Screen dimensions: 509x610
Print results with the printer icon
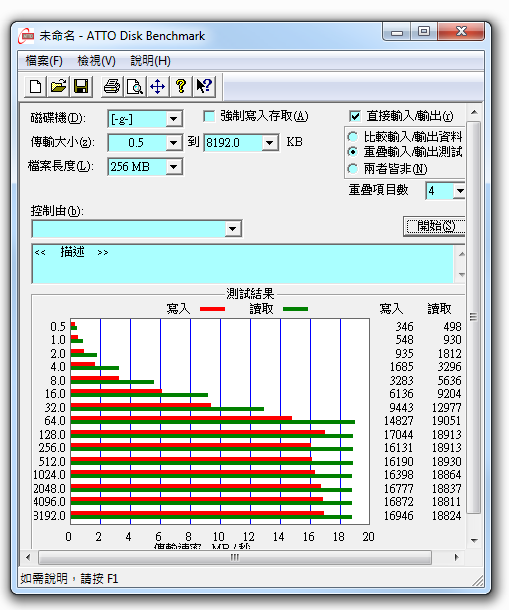coord(112,86)
